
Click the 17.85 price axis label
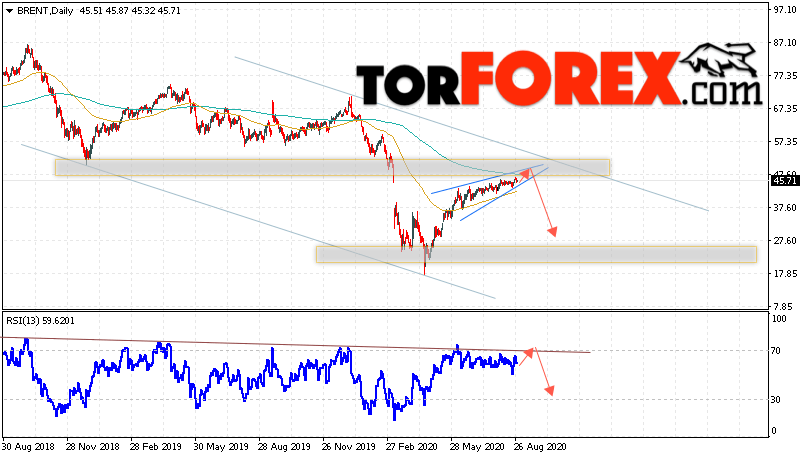click(x=785, y=274)
